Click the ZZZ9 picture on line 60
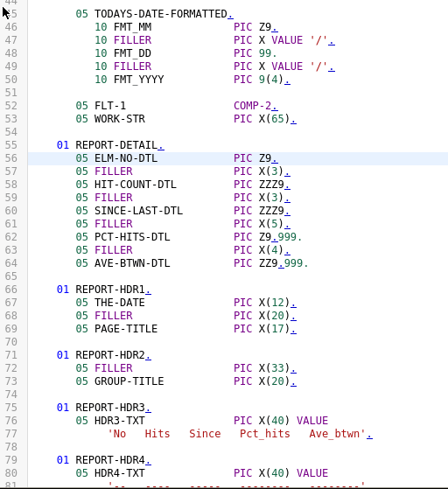The image size is (448, 489). 271,211
